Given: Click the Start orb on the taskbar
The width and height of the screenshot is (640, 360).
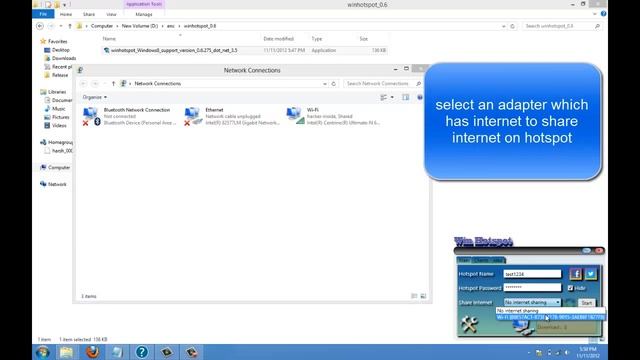Looking at the screenshot, I should [43, 352].
